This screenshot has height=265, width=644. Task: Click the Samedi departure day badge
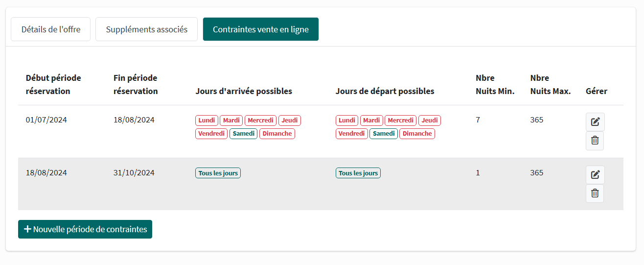click(x=383, y=134)
